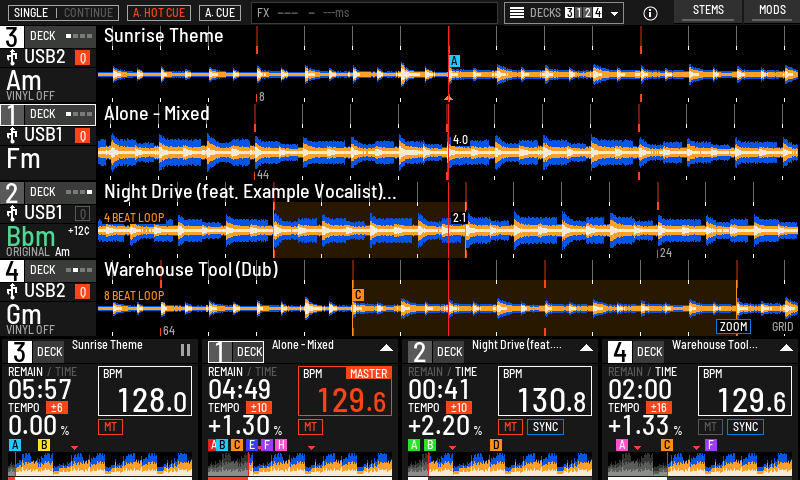This screenshot has width=800, height=480.
Task: Click the MASTER label on deck 1 BPM
Action: (368, 373)
